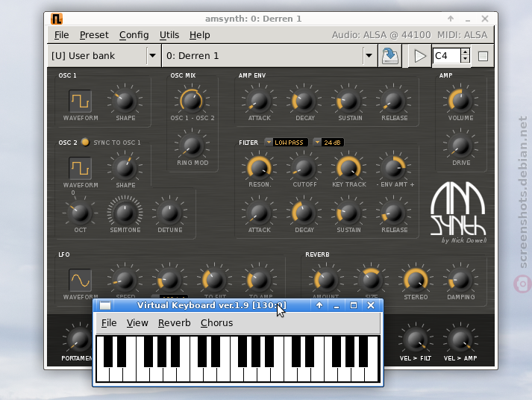Click the Vel > Amp knob
Screen dimensions: 532x400
pos(460,340)
